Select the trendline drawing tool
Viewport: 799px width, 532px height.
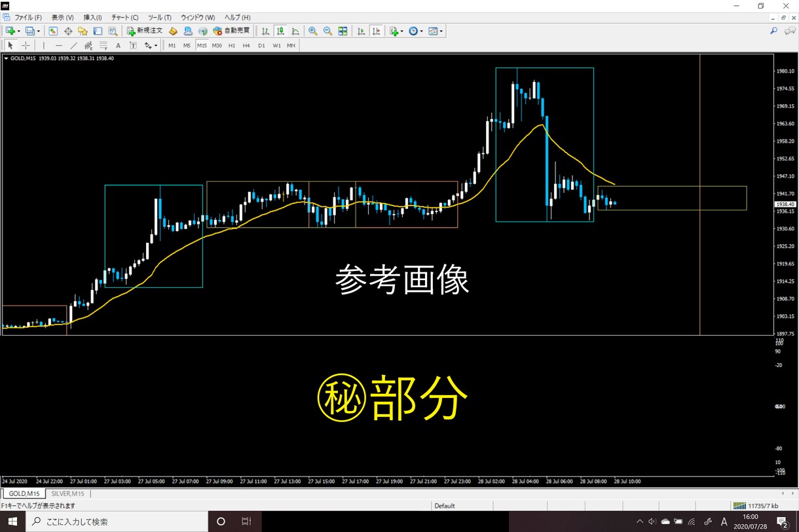coord(73,46)
